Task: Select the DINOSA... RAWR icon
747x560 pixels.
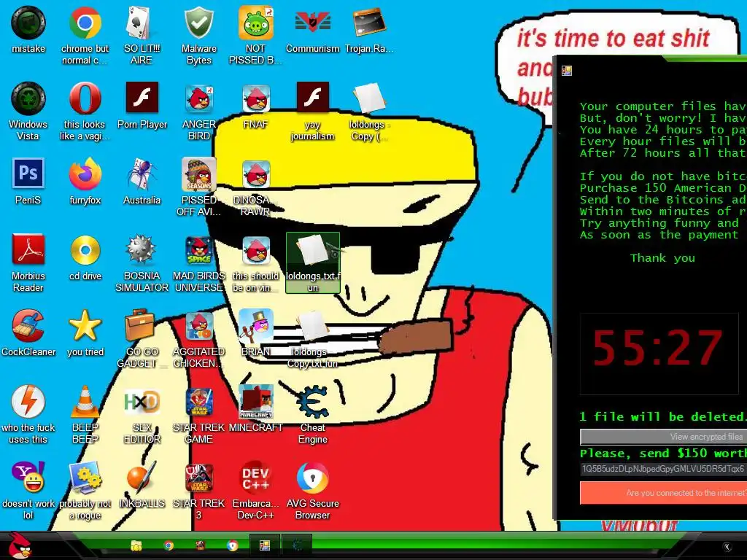Action: pos(255,187)
